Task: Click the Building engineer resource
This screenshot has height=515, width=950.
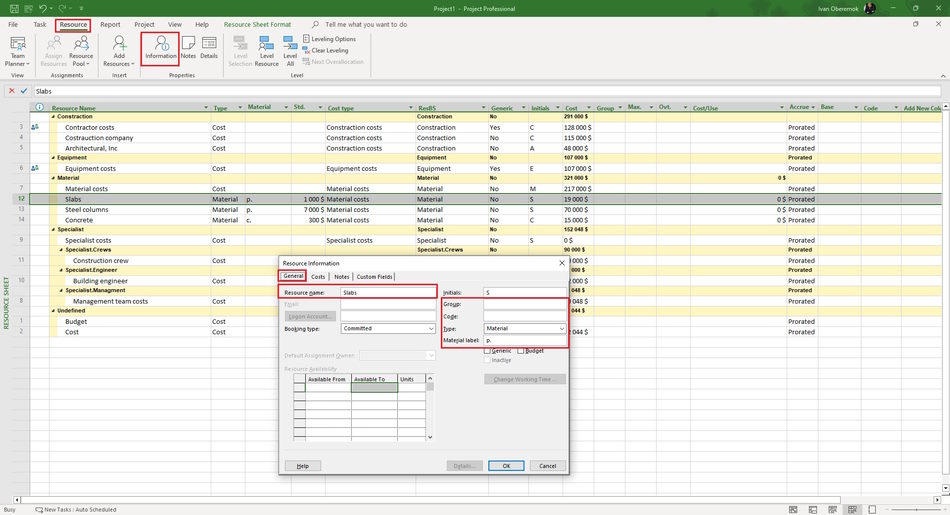Action: pos(101,281)
